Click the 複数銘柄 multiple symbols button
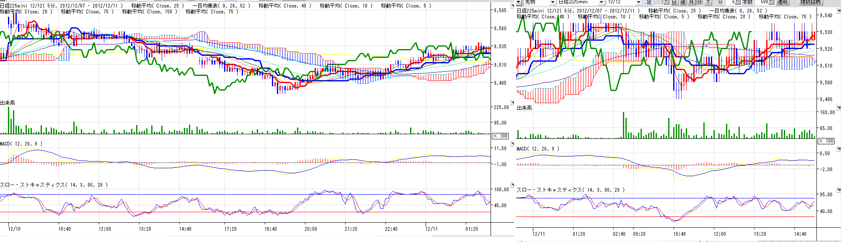This screenshot has height=250, width=868. (811, 2)
